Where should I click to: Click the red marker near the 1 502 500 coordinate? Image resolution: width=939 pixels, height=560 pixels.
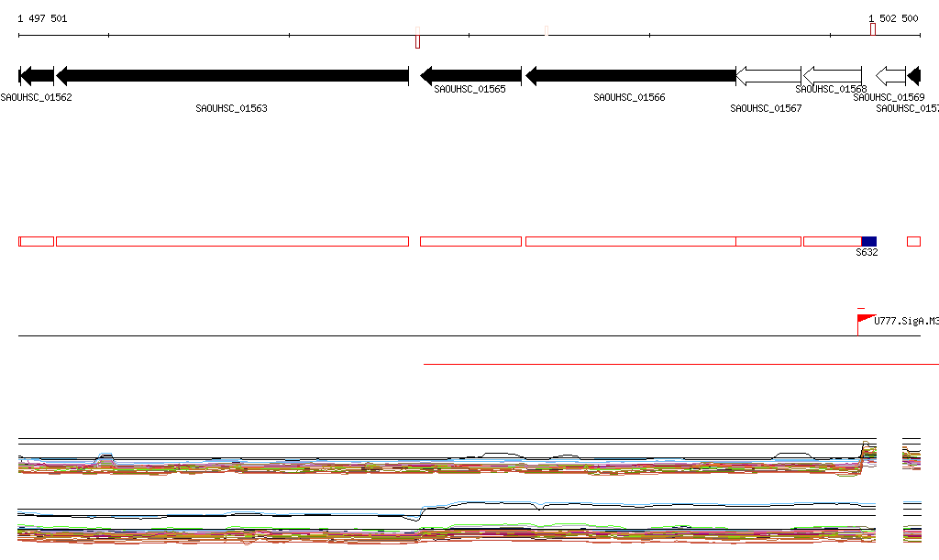coord(873,29)
